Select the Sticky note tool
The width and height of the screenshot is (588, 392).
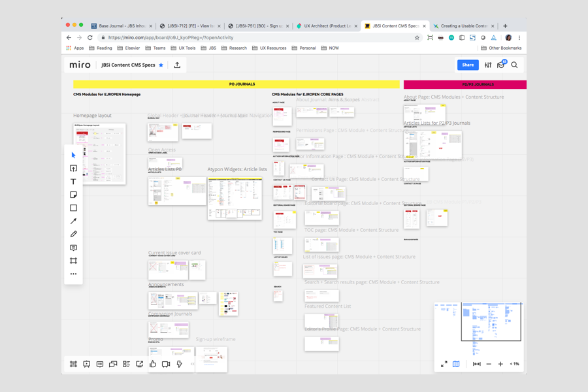[73, 195]
